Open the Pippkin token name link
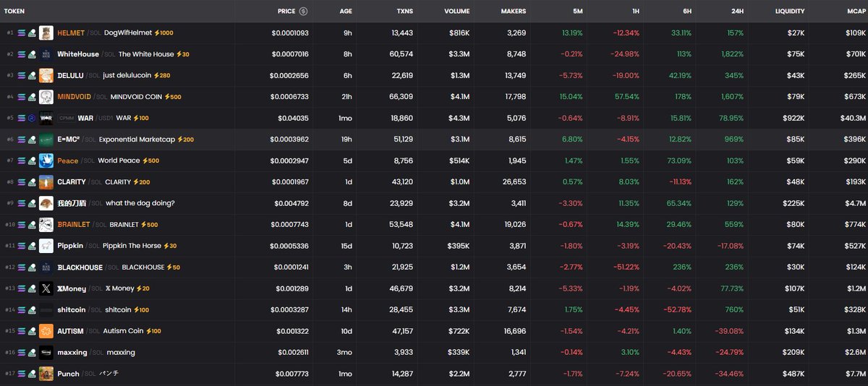Viewport: 868px width, 386px height. click(x=71, y=246)
